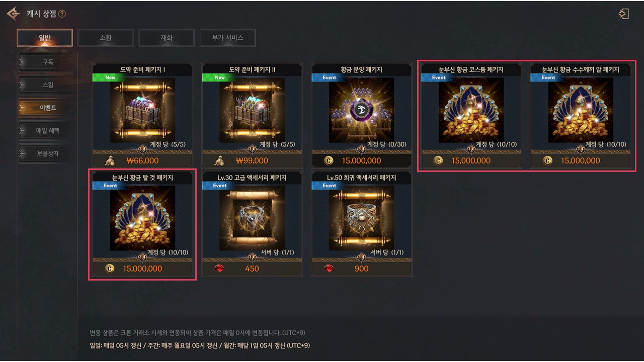Image resolution: width=644 pixels, height=362 pixels.
Task: Click the exit shop icon
Action: pyautogui.click(x=624, y=14)
